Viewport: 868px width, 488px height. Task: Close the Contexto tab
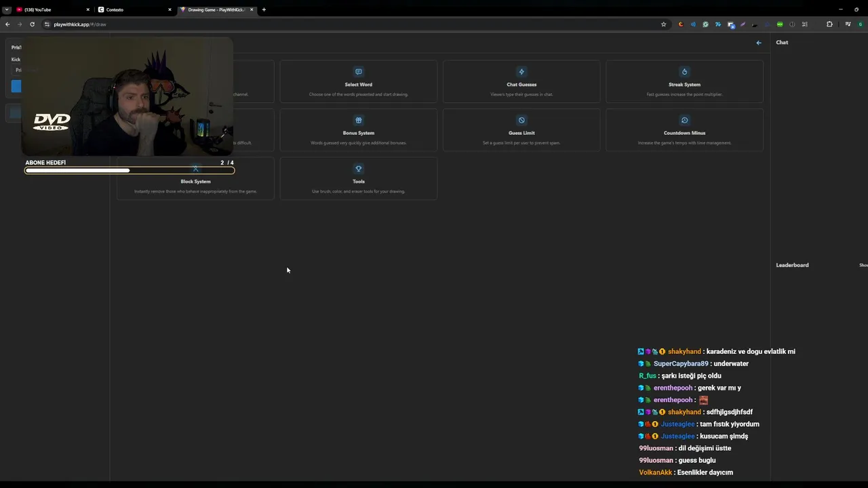click(x=170, y=9)
